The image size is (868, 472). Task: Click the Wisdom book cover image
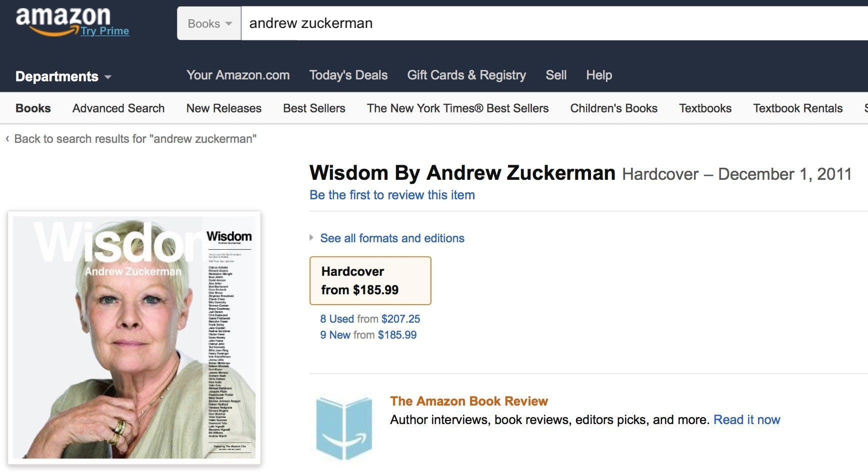(x=134, y=337)
